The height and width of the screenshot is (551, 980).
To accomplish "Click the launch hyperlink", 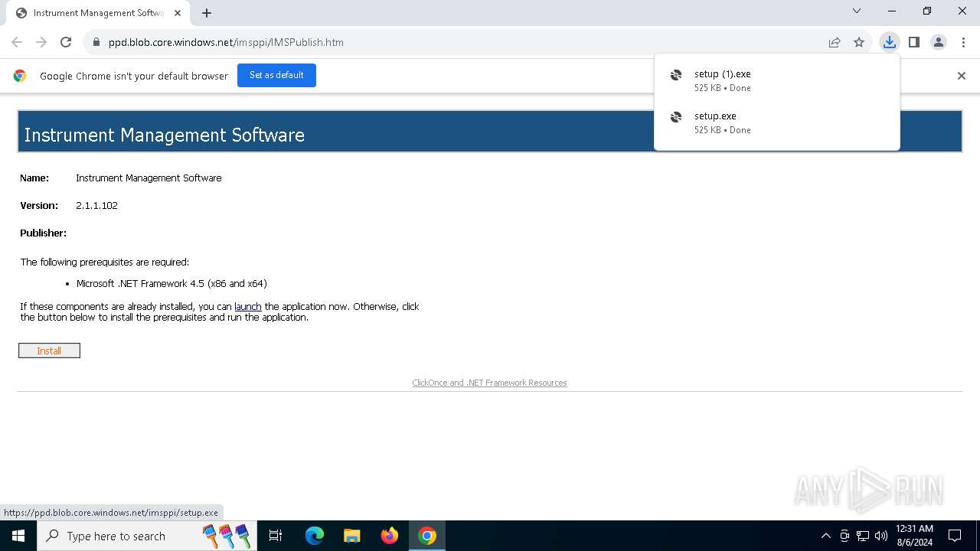I will point(248,306).
